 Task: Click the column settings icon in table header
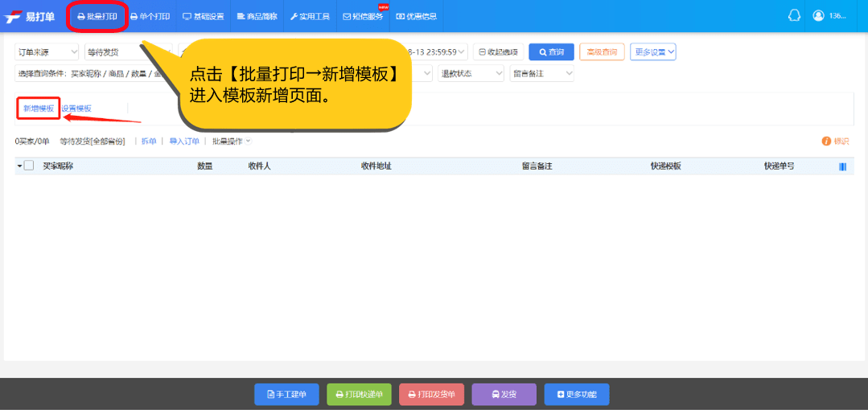coord(842,166)
